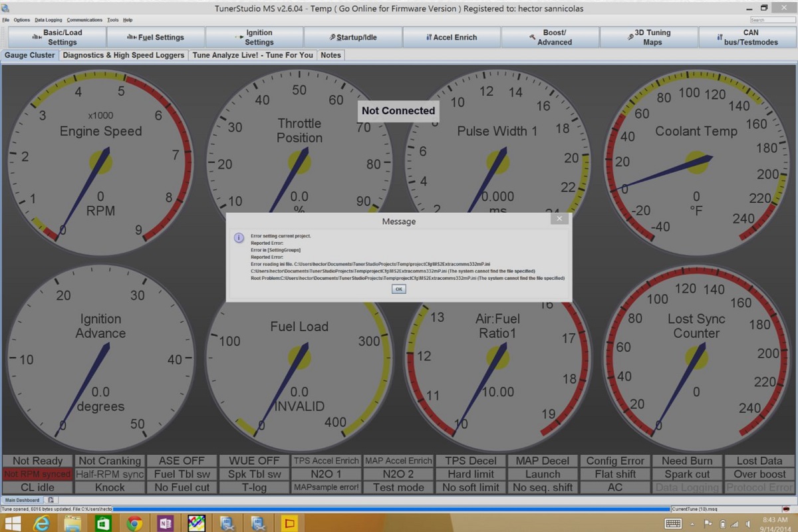The width and height of the screenshot is (798, 532).
Task: Open Internet Explorer from the taskbar
Action: (x=41, y=523)
